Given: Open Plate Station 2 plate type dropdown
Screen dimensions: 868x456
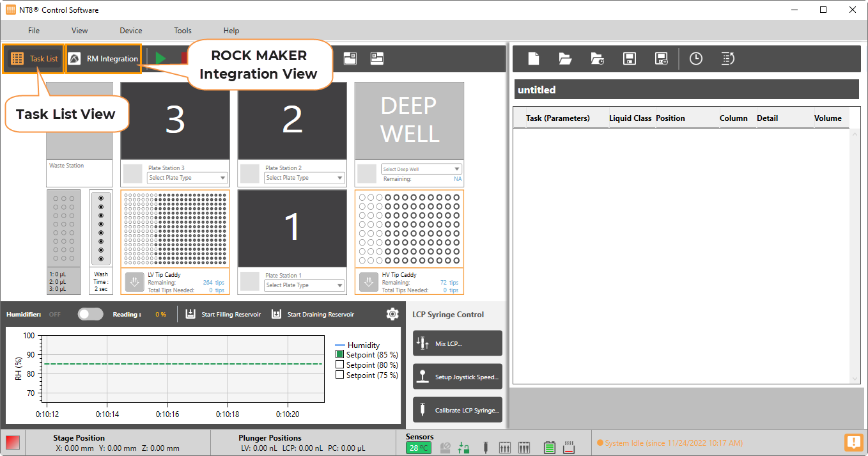Looking at the screenshot, I should click(x=305, y=178).
